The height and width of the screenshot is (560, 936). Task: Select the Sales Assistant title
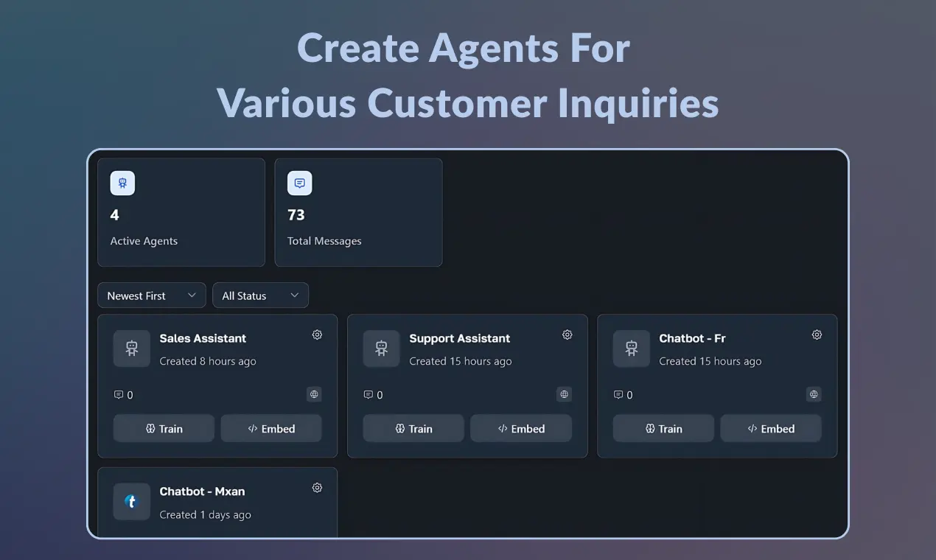point(203,338)
